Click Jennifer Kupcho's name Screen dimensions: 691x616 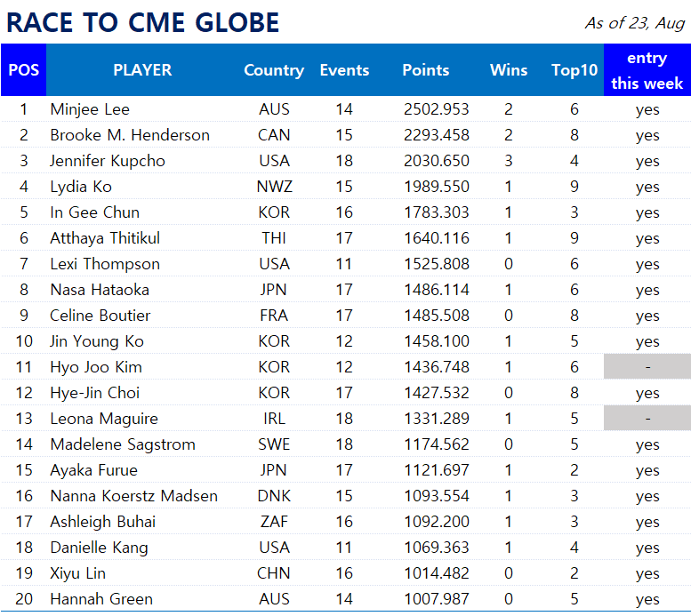pos(108,161)
